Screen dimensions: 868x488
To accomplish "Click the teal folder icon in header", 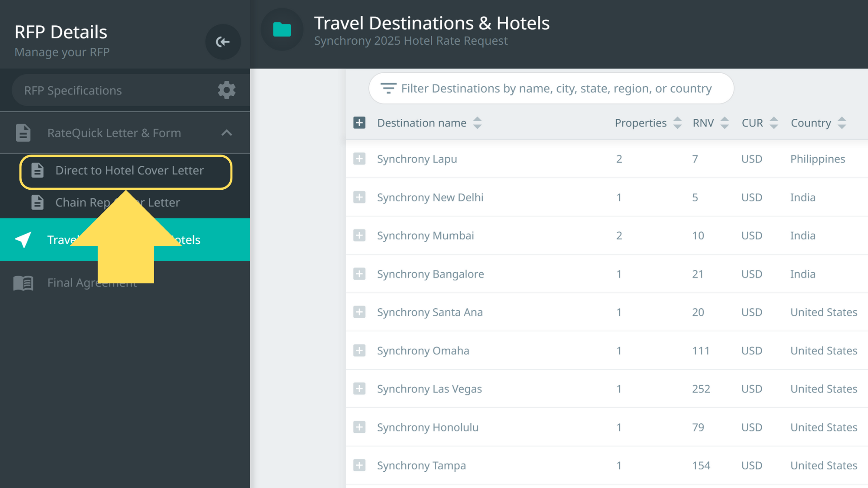I will click(x=282, y=30).
